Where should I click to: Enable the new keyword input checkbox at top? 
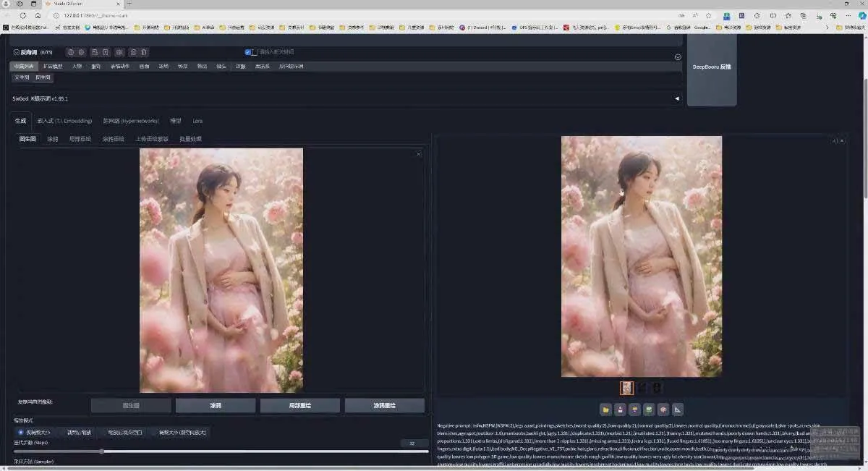point(248,51)
